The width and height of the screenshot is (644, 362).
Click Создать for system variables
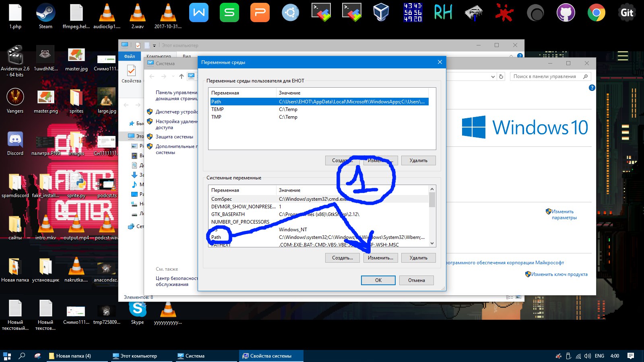(x=343, y=258)
